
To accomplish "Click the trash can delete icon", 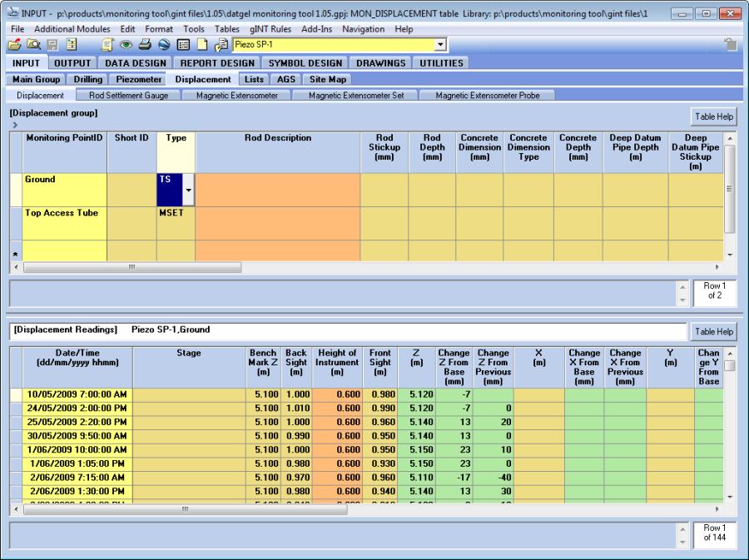I will pos(730,45).
